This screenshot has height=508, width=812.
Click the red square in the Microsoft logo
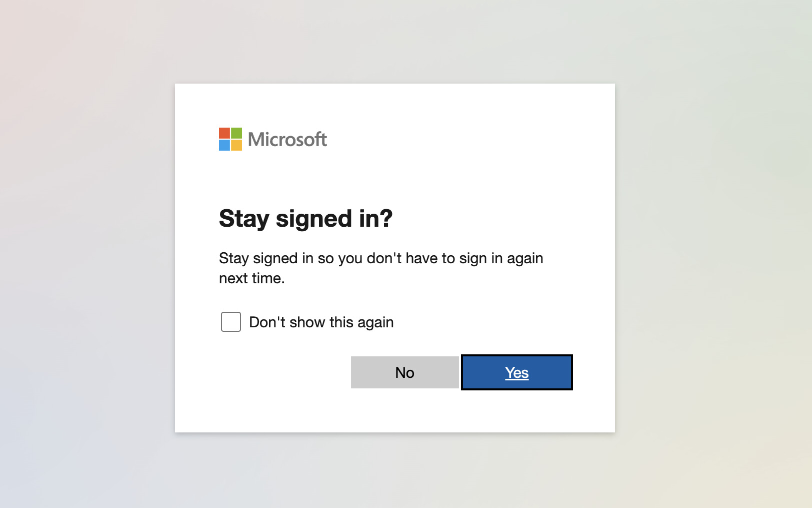(224, 133)
